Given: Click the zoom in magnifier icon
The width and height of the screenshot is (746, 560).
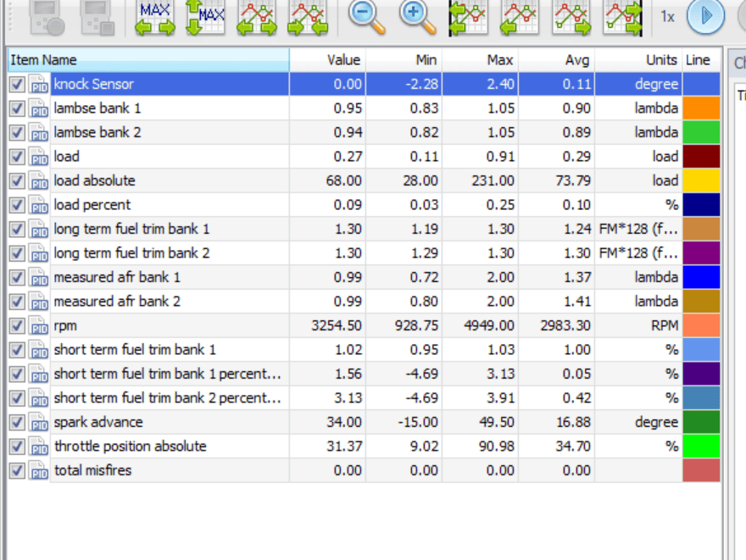Looking at the screenshot, I should point(418,18).
